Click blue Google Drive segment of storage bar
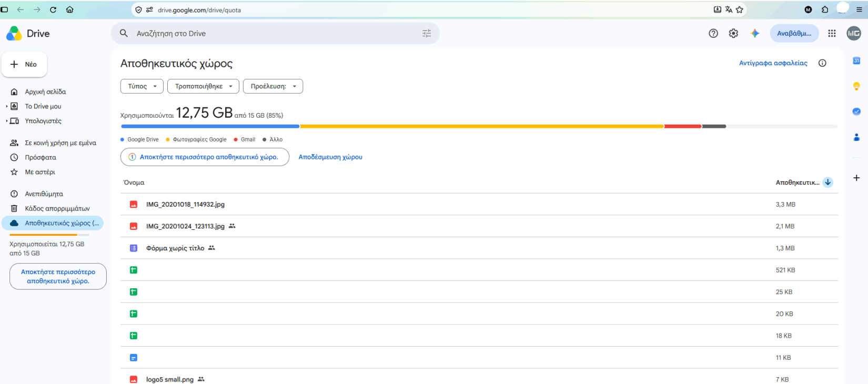Image resolution: width=868 pixels, height=384 pixels. 210,126
